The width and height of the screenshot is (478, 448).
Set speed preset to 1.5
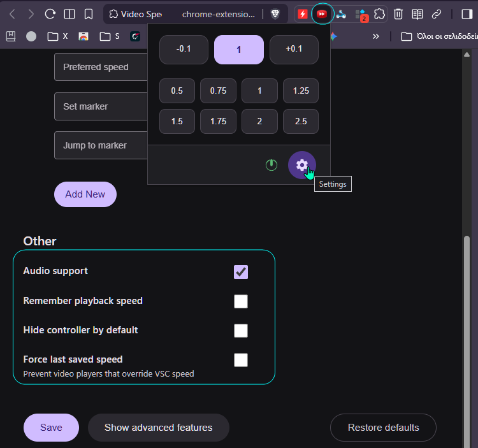[x=177, y=121]
